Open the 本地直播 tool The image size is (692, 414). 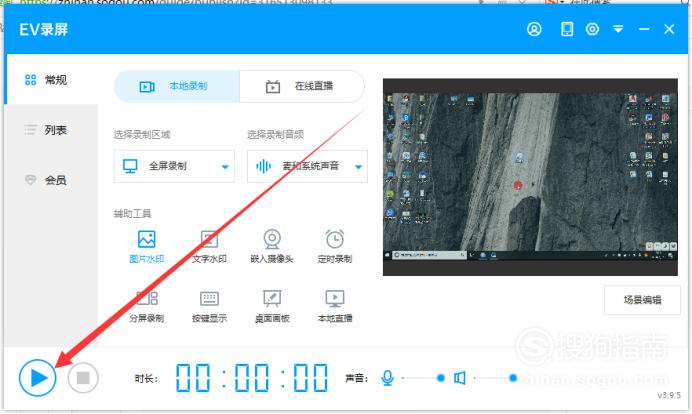(x=335, y=306)
